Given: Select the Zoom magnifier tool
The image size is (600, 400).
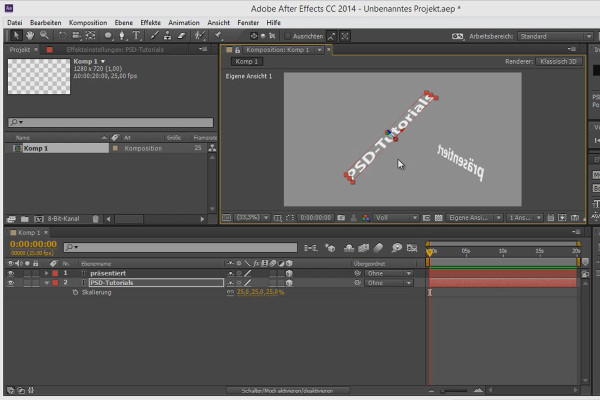Looking at the screenshot, I should coord(44,36).
